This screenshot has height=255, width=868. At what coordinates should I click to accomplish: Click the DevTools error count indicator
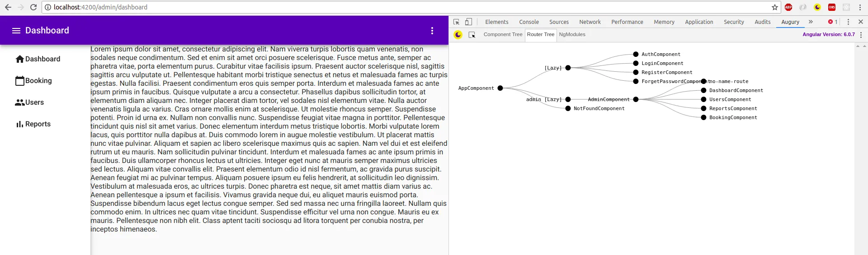[833, 22]
